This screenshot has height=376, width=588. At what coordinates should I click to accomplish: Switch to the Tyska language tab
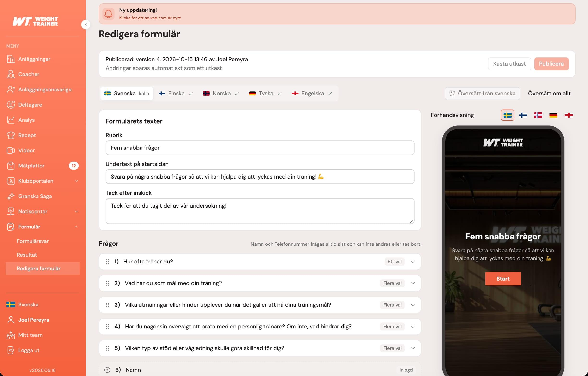tap(265, 94)
